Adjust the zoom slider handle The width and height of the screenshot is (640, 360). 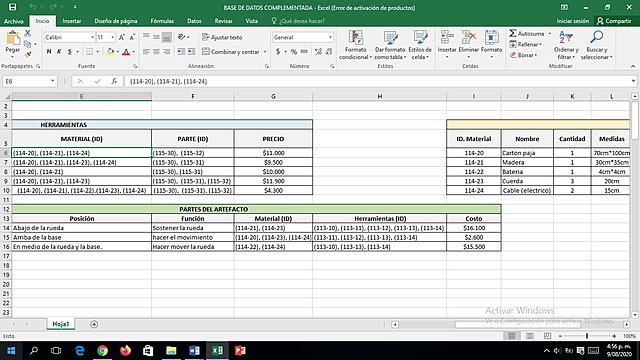coord(587,336)
